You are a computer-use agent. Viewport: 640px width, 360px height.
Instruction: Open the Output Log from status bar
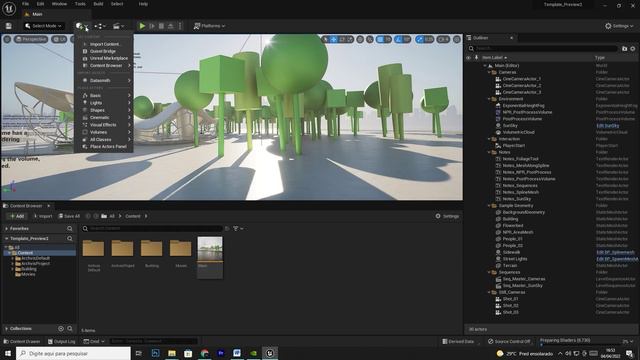(x=62, y=341)
